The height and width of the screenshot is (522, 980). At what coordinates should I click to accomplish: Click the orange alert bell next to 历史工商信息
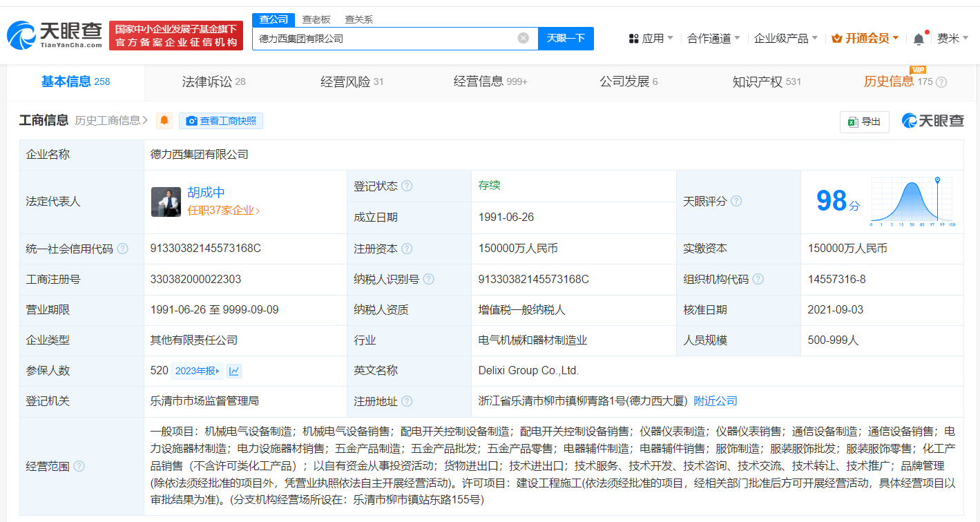164,121
